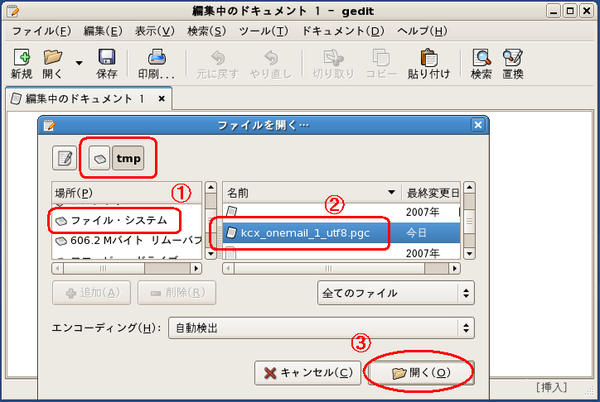Click the Print (印刷...) toolbar icon
This screenshot has width=600, height=402.
click(x=157, y=57)
